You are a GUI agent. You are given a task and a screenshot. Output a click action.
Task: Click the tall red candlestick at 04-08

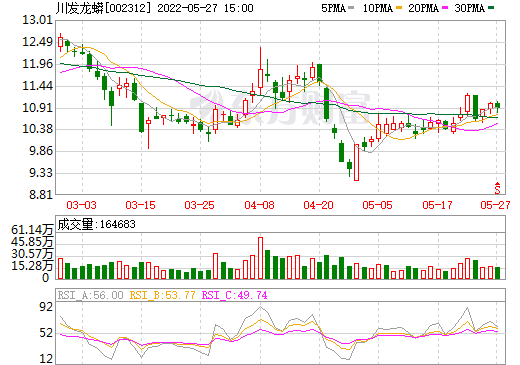pos(260,72)
